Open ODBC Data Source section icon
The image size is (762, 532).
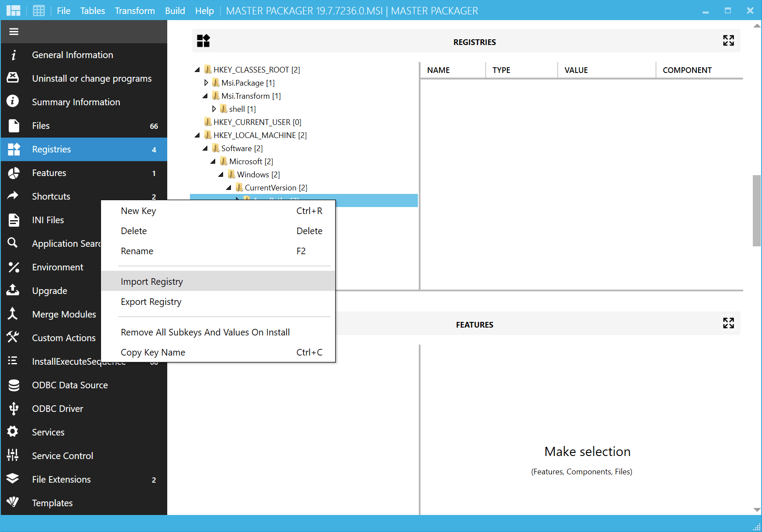(14, 385)
